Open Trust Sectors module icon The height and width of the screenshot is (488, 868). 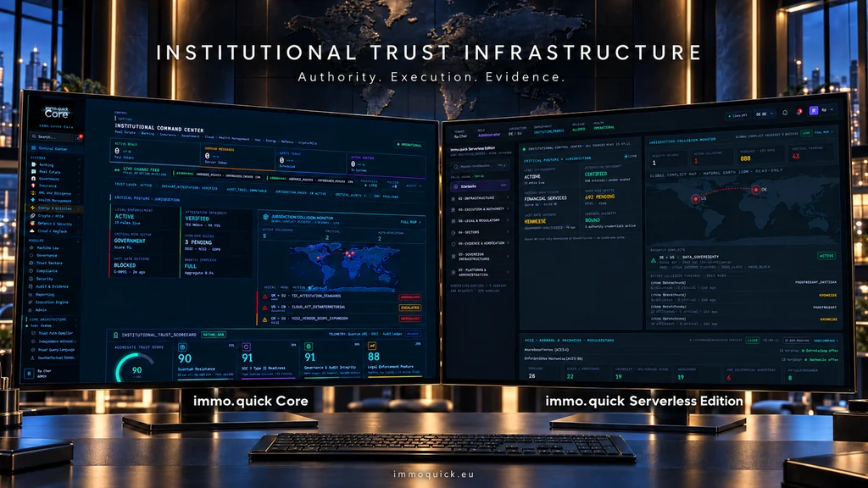point(31,263)
